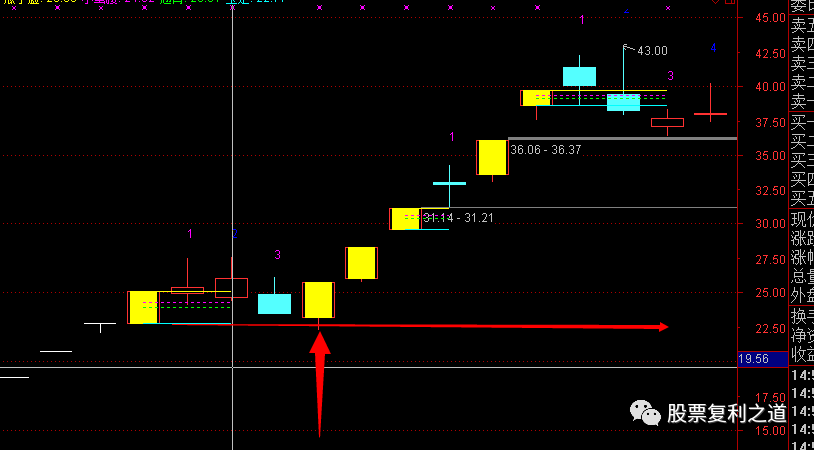Select the 卖四 row in the order panel

coord(802,45)
